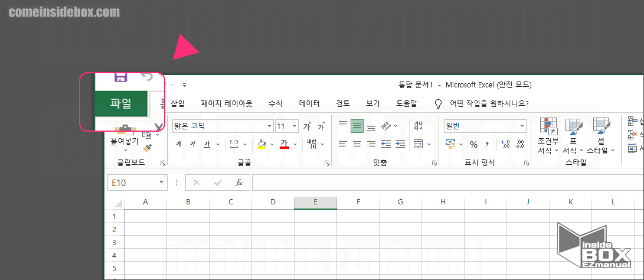
Task: Switch to the 검토 tab
Action: point(343,103)
